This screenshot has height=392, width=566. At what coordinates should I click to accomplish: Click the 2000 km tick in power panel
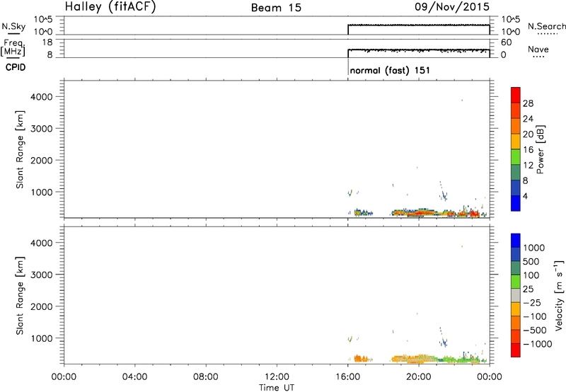point(42,160)
